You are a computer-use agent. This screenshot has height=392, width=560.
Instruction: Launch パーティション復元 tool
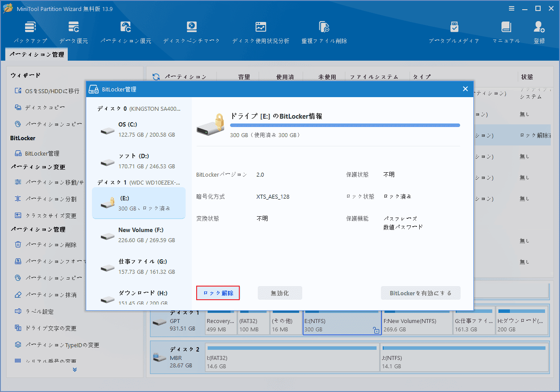[x=126, y=33]
